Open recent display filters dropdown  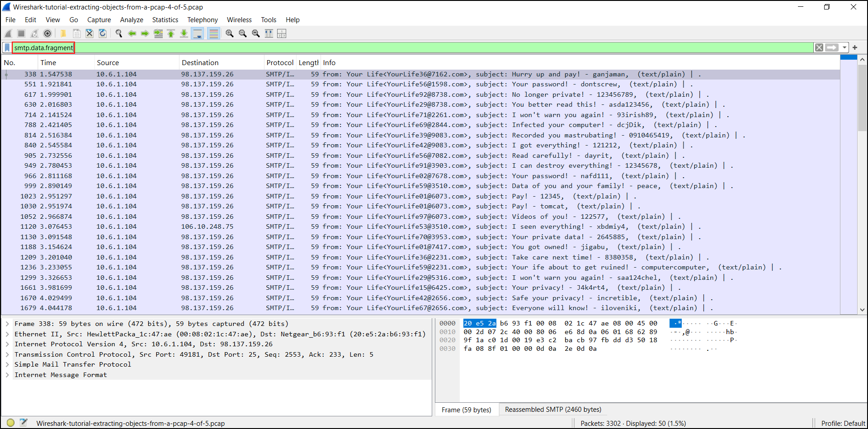844,47
